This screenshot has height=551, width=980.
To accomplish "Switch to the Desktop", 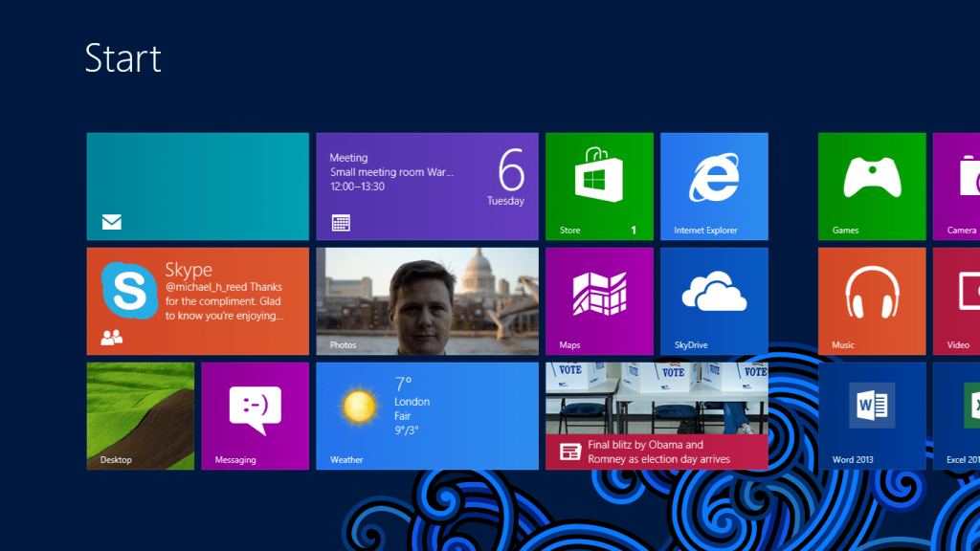I will tap(141, 415).
